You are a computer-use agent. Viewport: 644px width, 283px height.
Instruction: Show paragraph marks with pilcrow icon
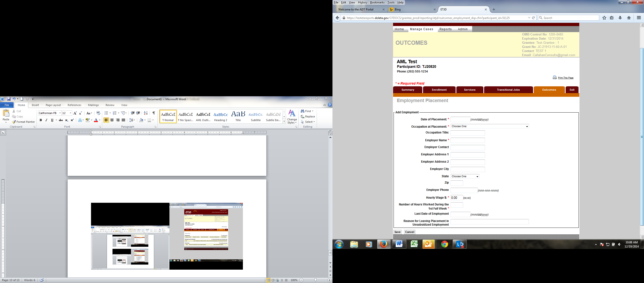pyautogui.click(x=154, y=113)
